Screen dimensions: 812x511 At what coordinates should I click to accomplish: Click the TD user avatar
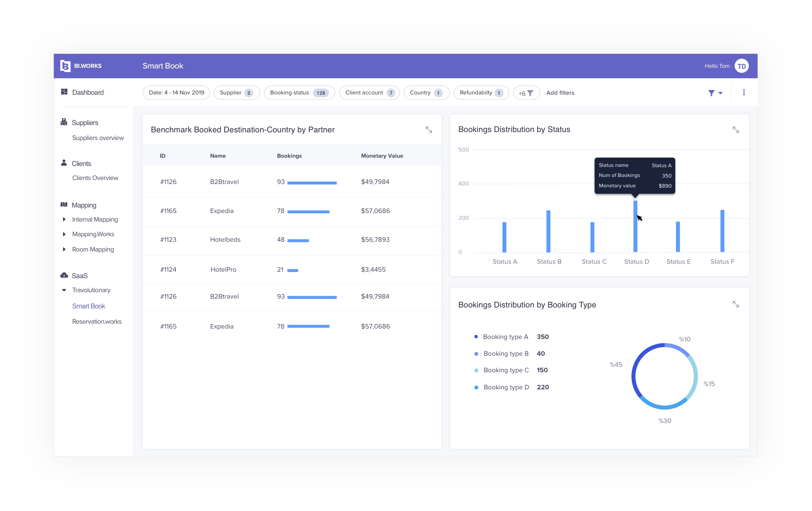coord(741,66)
